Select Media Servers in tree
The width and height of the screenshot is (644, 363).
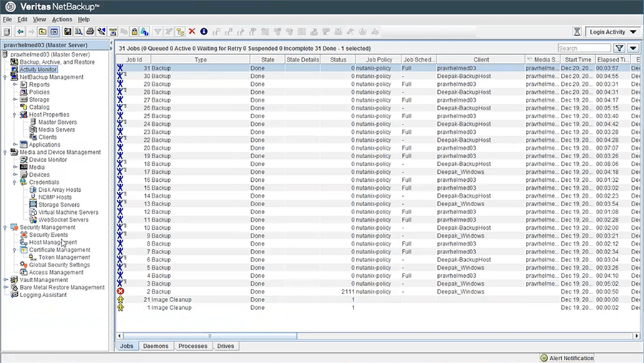tap(57, 130)
